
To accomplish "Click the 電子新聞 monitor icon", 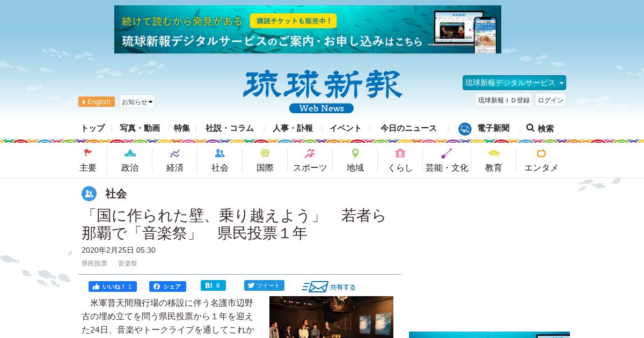I will click(465, 129).
